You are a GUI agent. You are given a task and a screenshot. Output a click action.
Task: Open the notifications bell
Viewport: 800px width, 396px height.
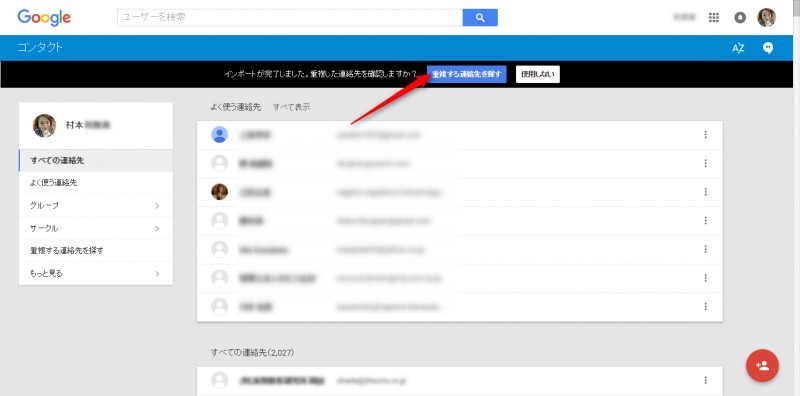[740, 17]
